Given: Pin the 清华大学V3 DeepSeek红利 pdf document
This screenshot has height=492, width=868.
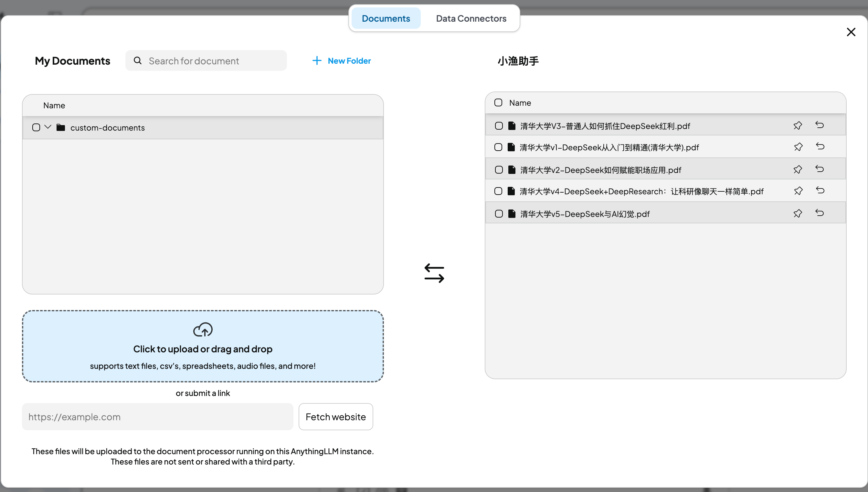Looking at the screenshot, I should 798,125.
